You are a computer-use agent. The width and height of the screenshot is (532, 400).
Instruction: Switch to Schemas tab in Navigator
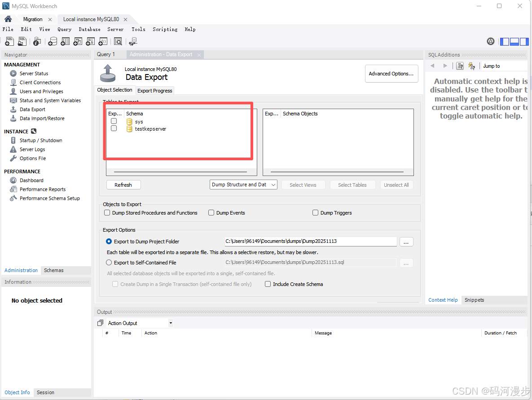[53, 270]
